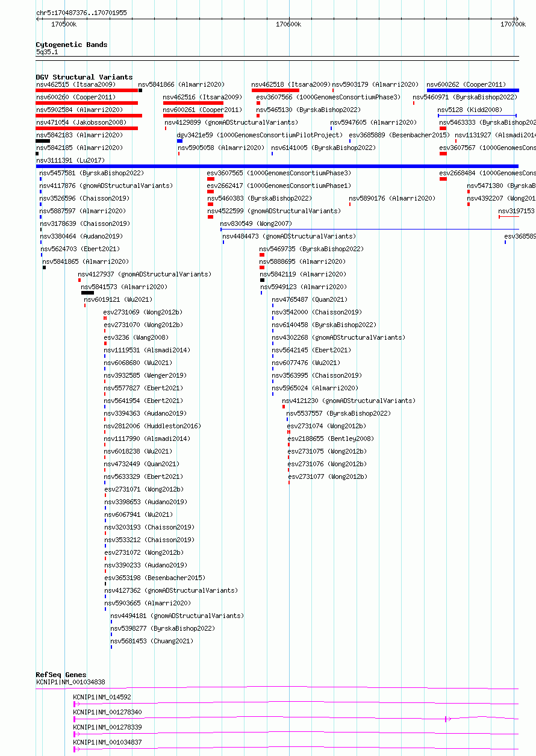
Task: Open variant nsv5681453 (Chuang2021)
Action: (152, 641)
